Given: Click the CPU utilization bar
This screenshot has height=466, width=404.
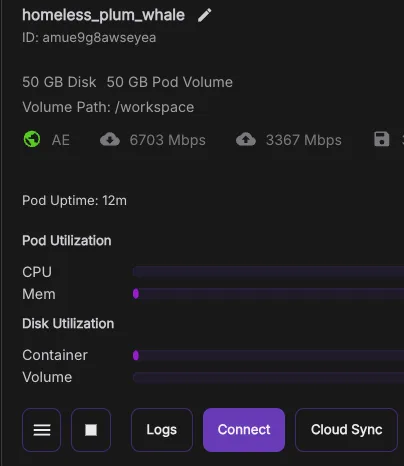Looking at the screenshot, I should 268,272.
